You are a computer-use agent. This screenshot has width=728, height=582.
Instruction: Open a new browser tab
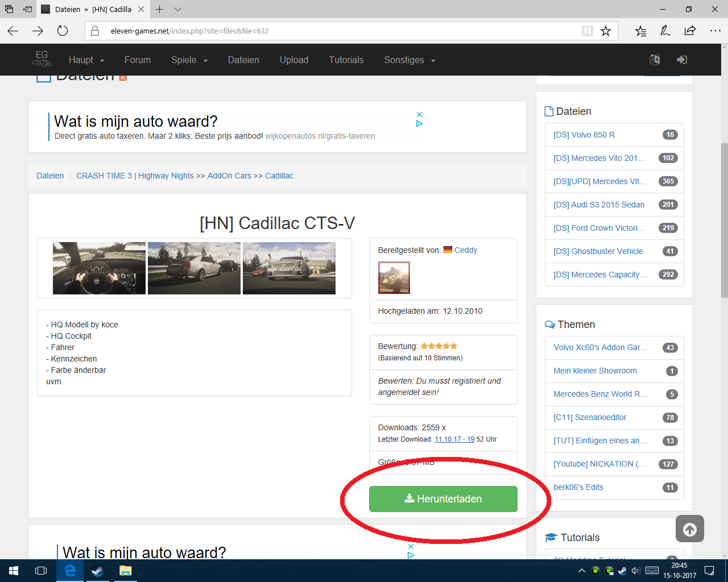click(160, 9)
